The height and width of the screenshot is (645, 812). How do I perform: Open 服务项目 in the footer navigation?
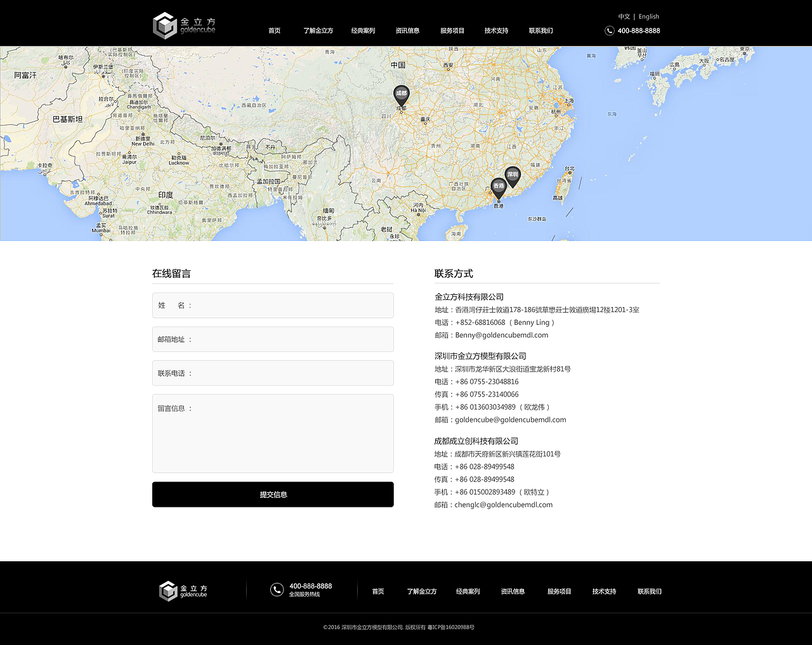[560, 592]
